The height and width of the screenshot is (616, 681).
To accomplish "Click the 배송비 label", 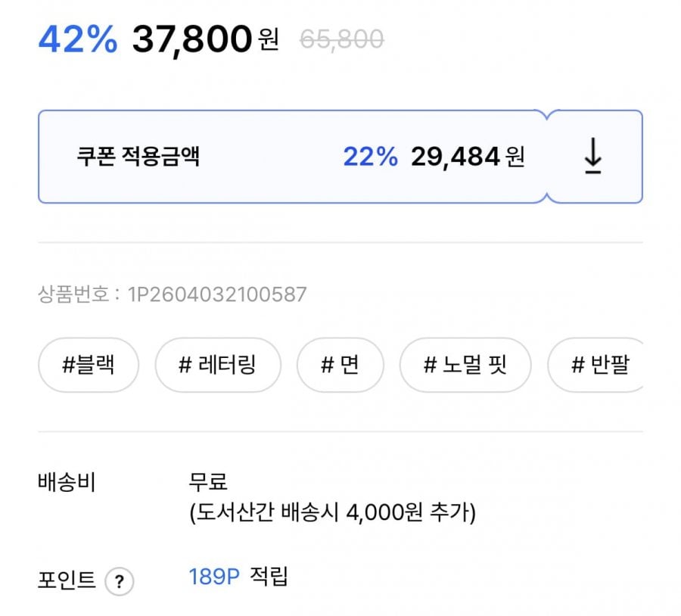I will pos(67,482).
